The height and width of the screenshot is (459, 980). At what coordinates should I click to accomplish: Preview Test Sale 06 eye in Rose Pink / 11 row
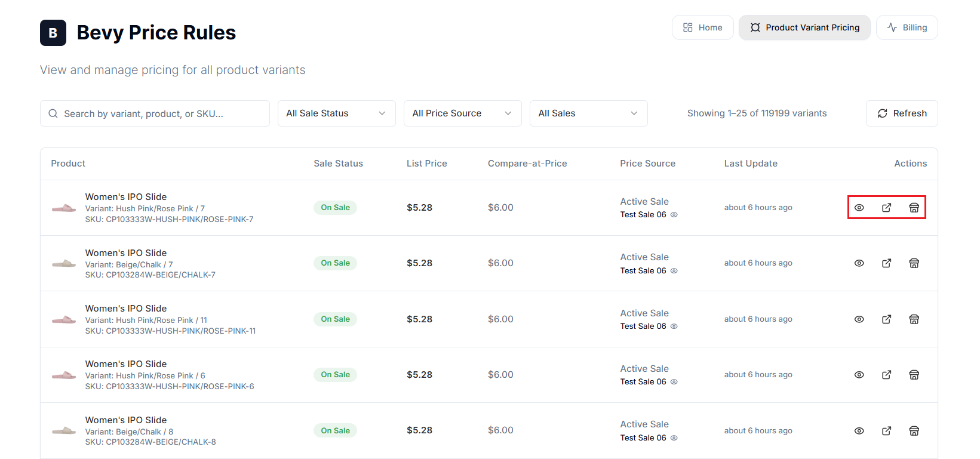coord(674,326)
